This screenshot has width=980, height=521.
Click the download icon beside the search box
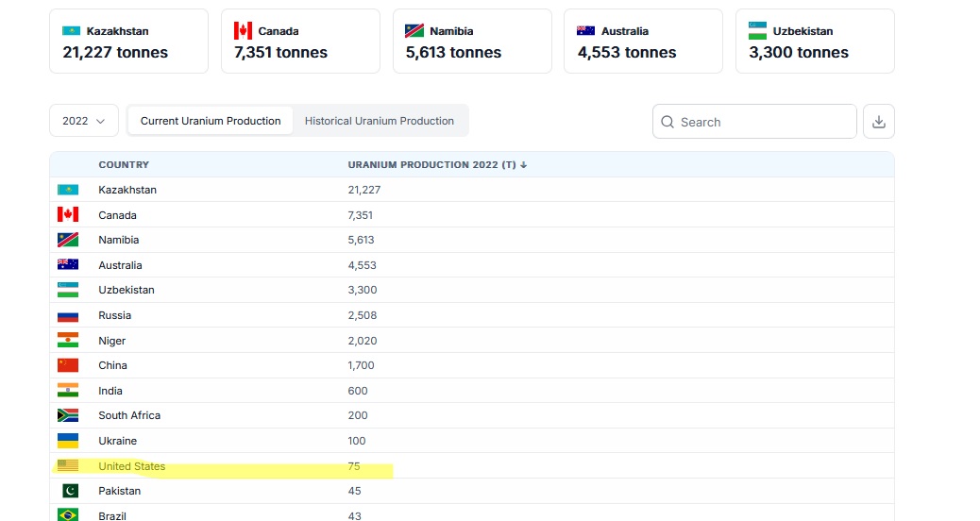(x=878, y=122)
